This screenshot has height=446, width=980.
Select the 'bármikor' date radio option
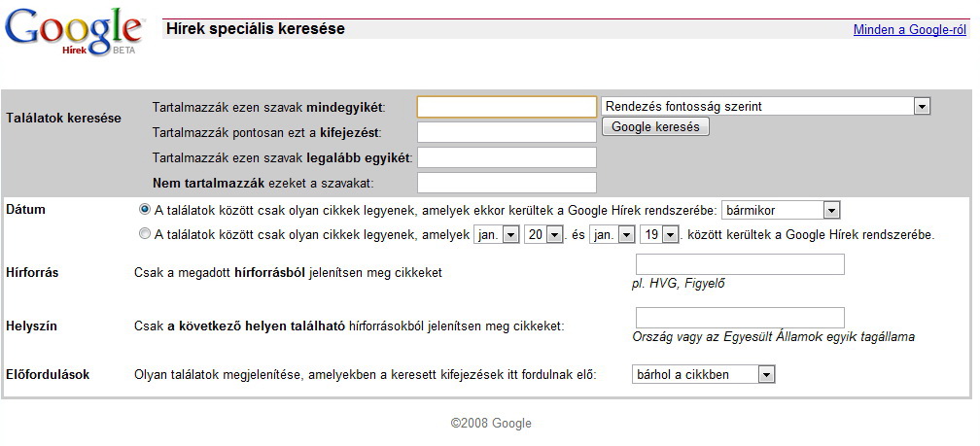[145, 209]
